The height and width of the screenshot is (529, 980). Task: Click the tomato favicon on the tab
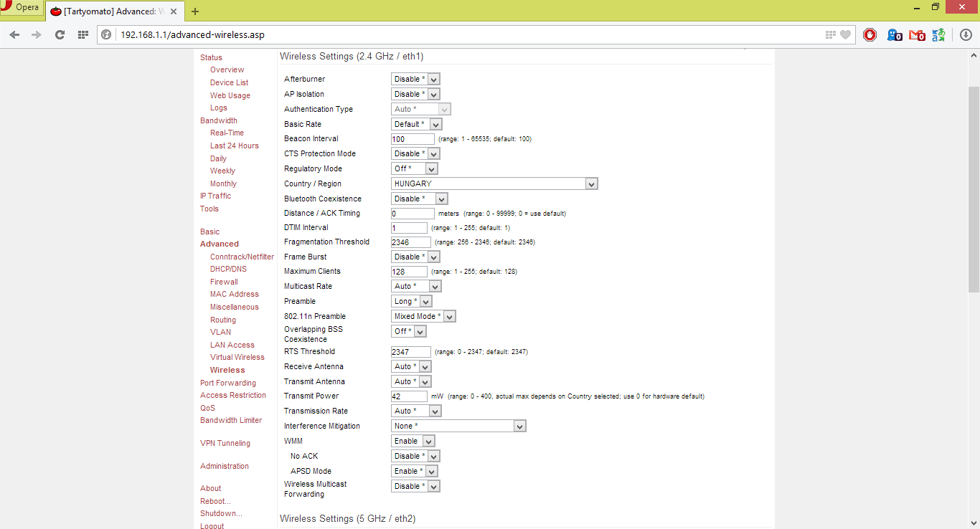coord(55,11)
